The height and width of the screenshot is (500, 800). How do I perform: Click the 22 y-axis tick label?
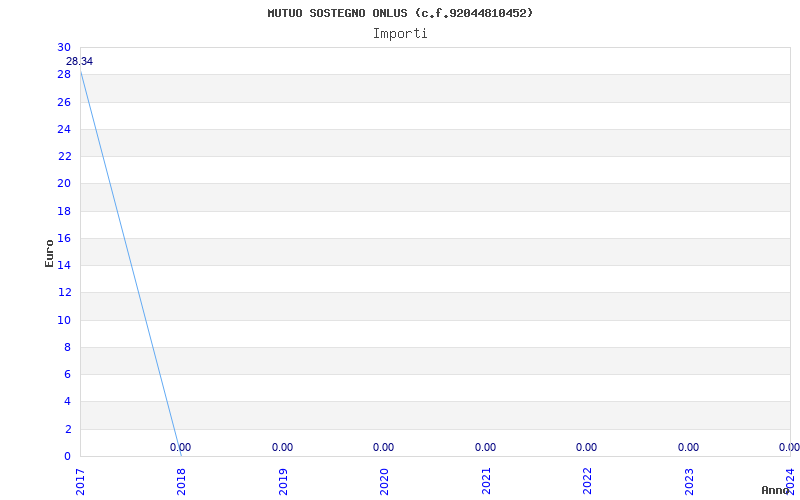64,156
